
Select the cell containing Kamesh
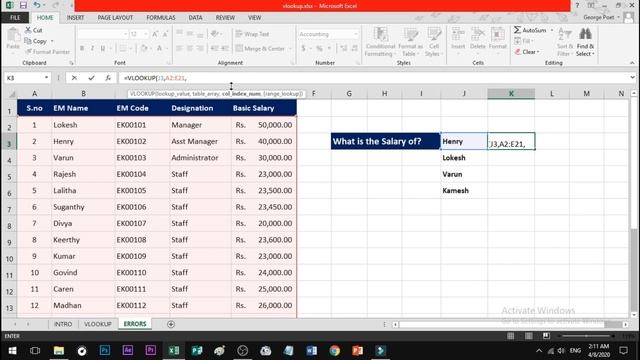click(464, 191)
